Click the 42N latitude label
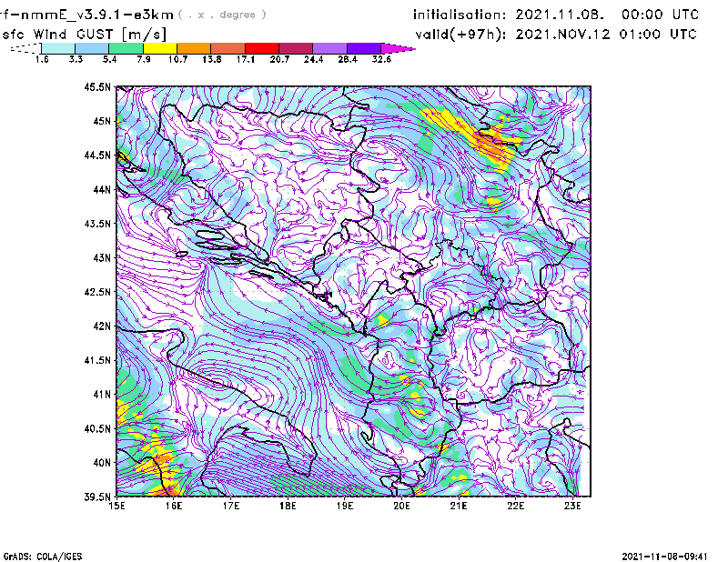728x562 pixels. [102, 326]
